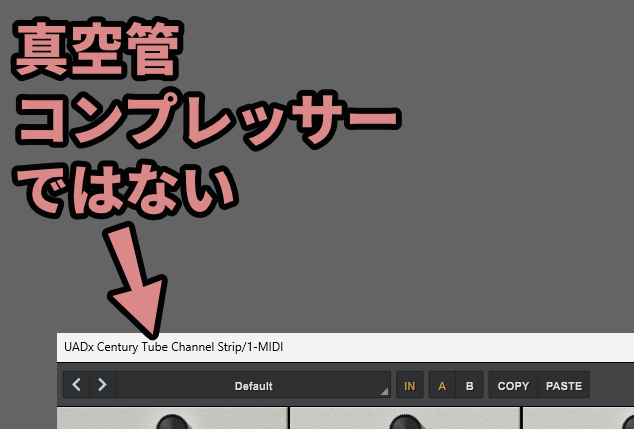The width and height of the screenshot is (634, 429).
Task: Open the Default preset dropdown
Action: coord(253,385)
